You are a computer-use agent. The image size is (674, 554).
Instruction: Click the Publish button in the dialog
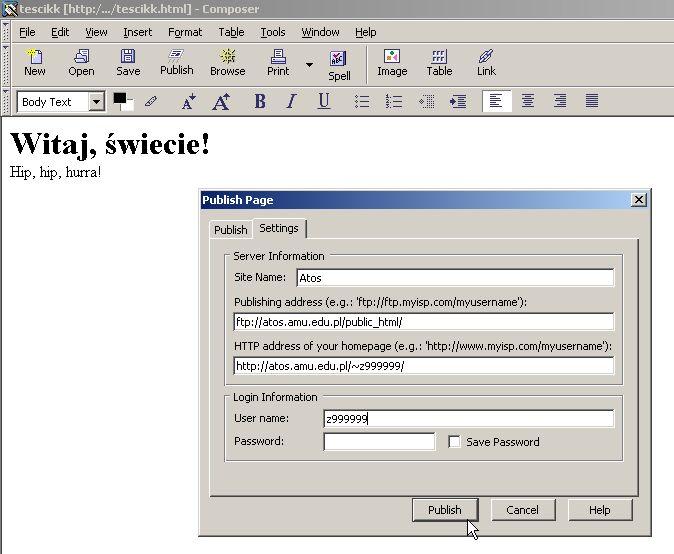coord(445,510)
